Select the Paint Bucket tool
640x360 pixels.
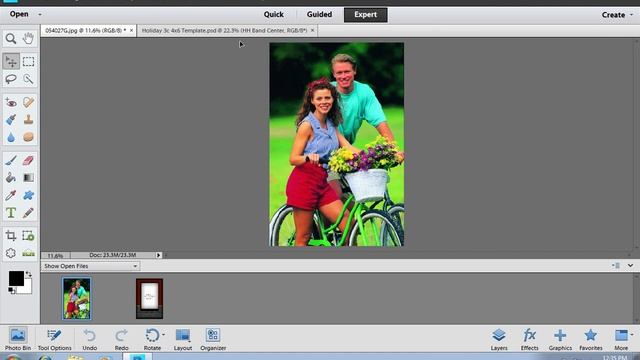[11, 178]
